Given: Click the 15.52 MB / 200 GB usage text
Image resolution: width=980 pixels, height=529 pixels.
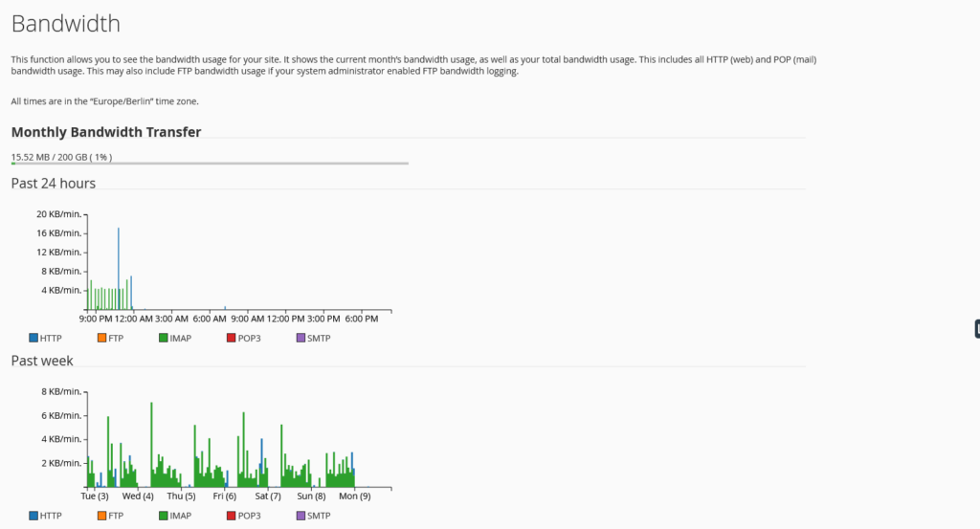Looking at the screenshot, I should click(x=68, y=156).
